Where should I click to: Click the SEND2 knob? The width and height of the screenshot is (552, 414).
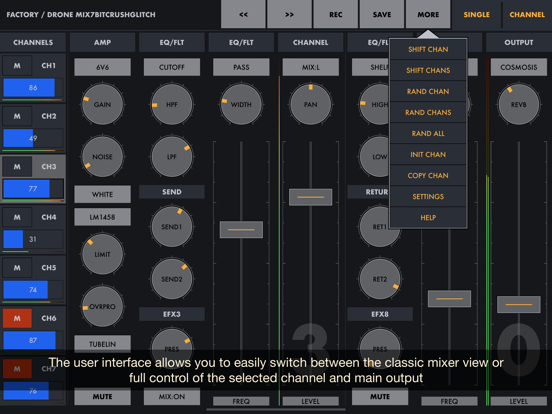pos(172,279)
